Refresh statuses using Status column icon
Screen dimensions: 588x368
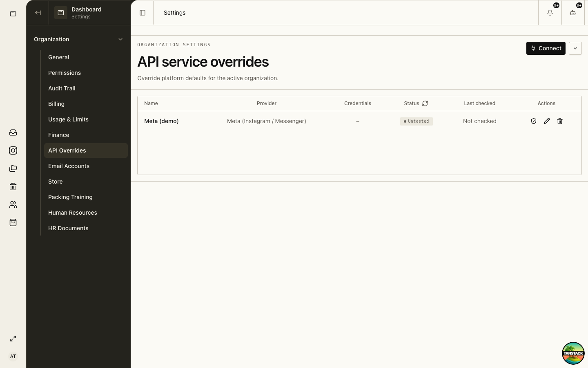coord(425,103)
